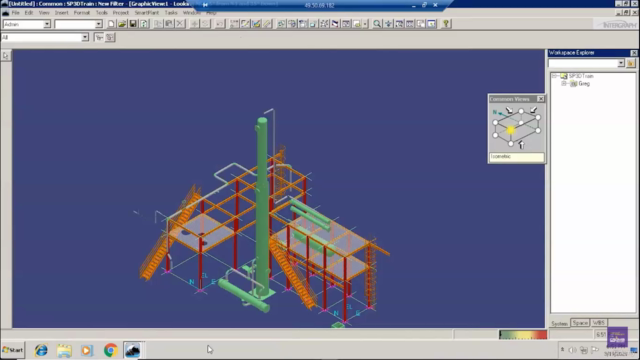640x360 pixels.
Task: Click the pencil Measure tool toolbar icon
Action: click(x=267, y=24)
